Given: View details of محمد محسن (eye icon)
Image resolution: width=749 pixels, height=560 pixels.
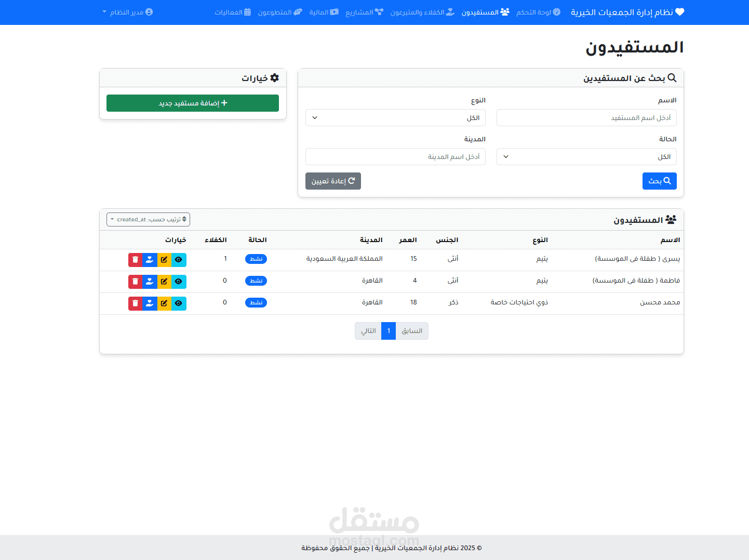Looking at the screenshot, I should (x=179, y=303).
